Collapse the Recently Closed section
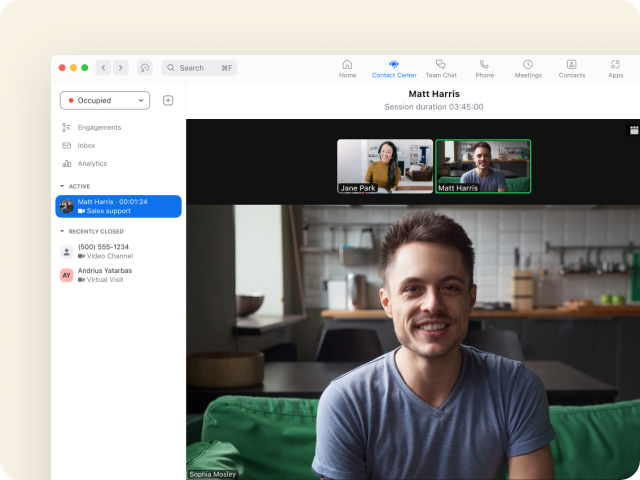 [x=62, y=231]
